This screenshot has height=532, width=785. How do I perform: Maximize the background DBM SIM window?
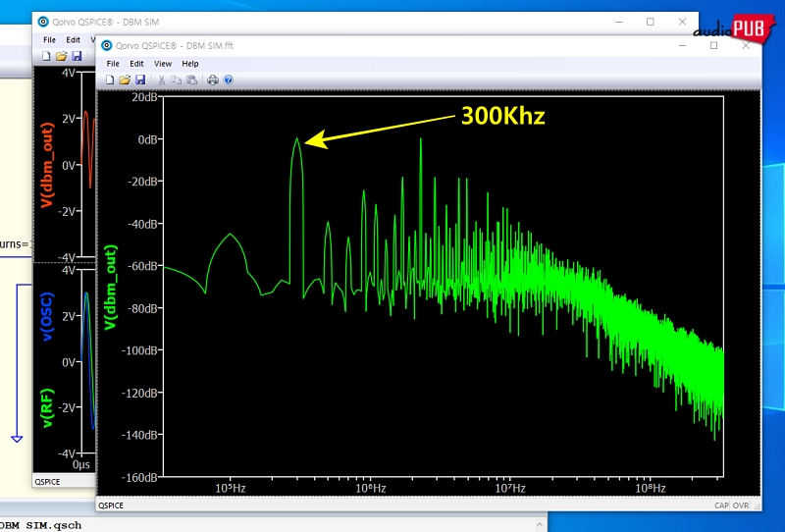pos(650,22)
